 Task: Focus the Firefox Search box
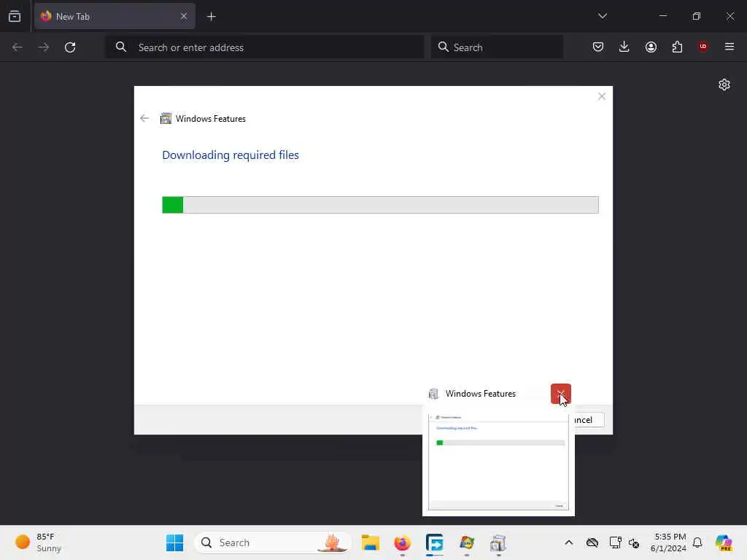point(497,47)
